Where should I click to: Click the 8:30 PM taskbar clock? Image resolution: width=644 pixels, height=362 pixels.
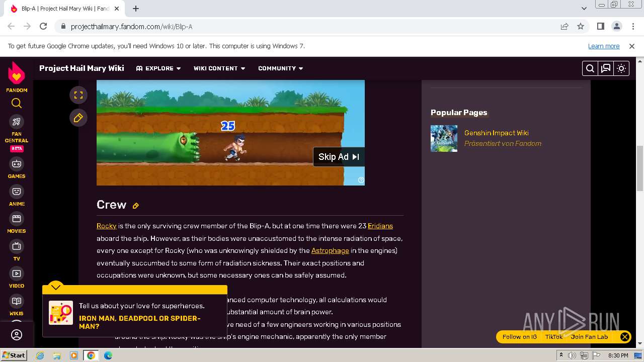coord(618,355)
